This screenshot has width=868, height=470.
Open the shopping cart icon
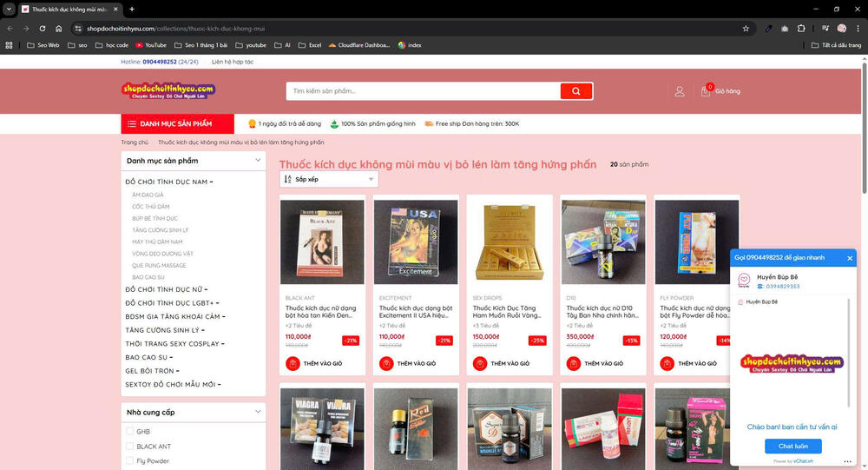click(706, 91)
